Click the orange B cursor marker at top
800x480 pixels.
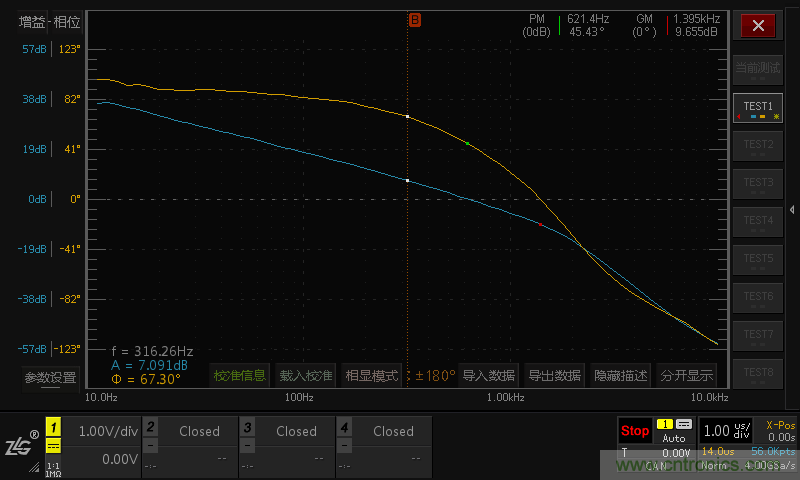point(414,19)
